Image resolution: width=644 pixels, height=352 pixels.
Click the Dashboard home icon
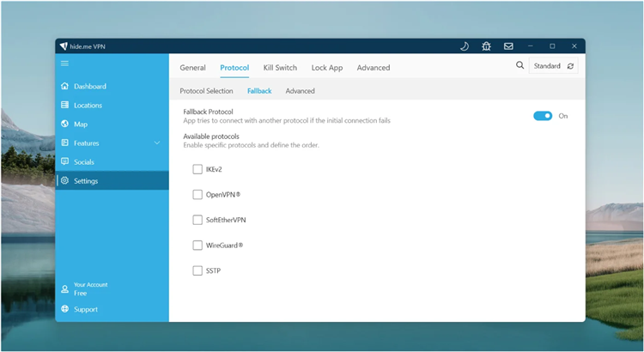pos(65,86)
